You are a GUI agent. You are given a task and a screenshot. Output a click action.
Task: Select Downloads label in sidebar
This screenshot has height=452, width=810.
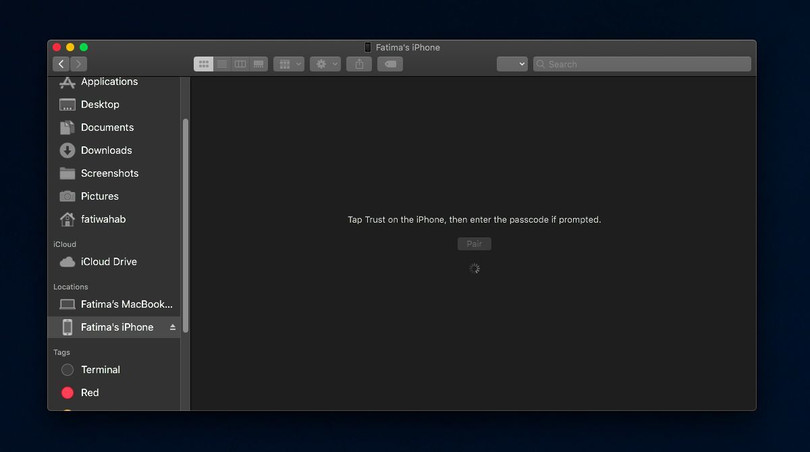click(106, 150)
